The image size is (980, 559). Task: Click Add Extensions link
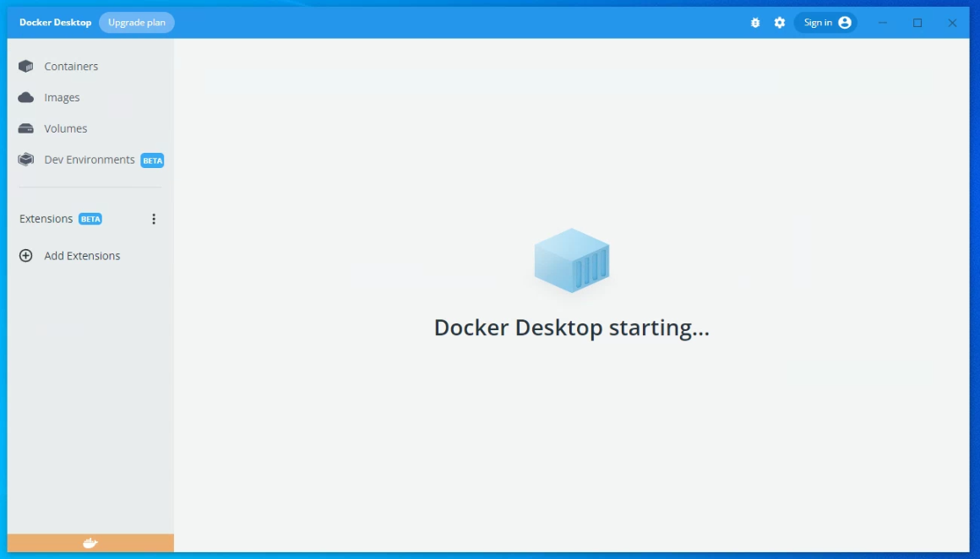pos(82,256)
